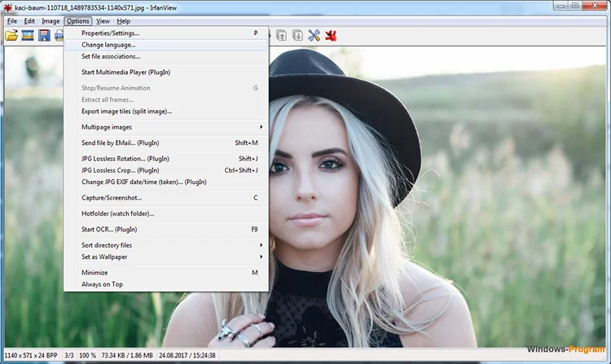Click the red IrfanView About icon
This screenshot has height=364, width=611.
(x=332, y=35)
